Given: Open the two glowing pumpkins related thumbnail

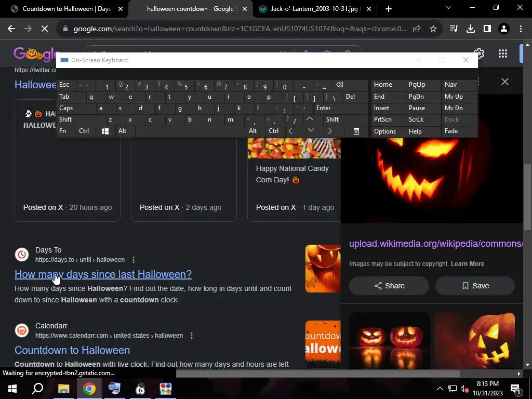Looking at the screenshot, I should pos(390,340).
